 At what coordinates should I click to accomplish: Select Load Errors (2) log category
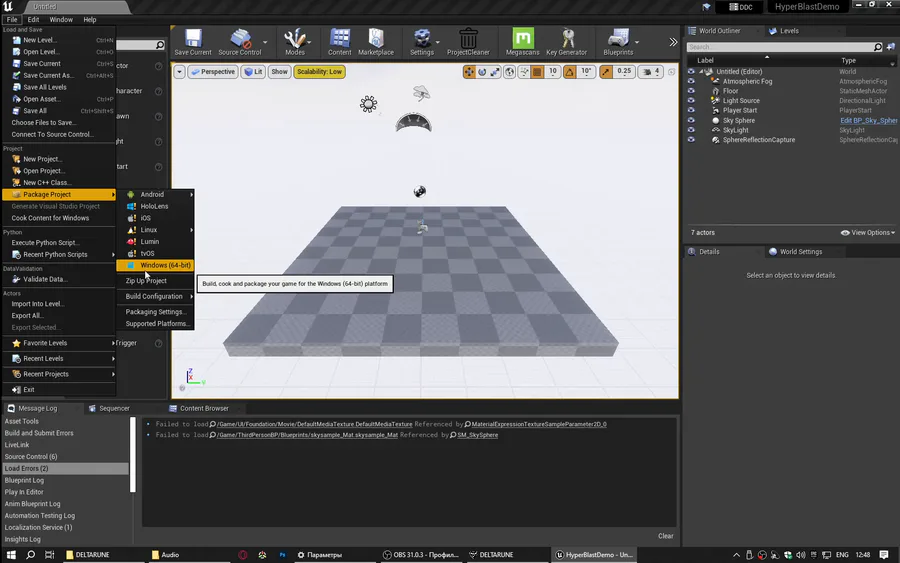(x=65, y=468)
